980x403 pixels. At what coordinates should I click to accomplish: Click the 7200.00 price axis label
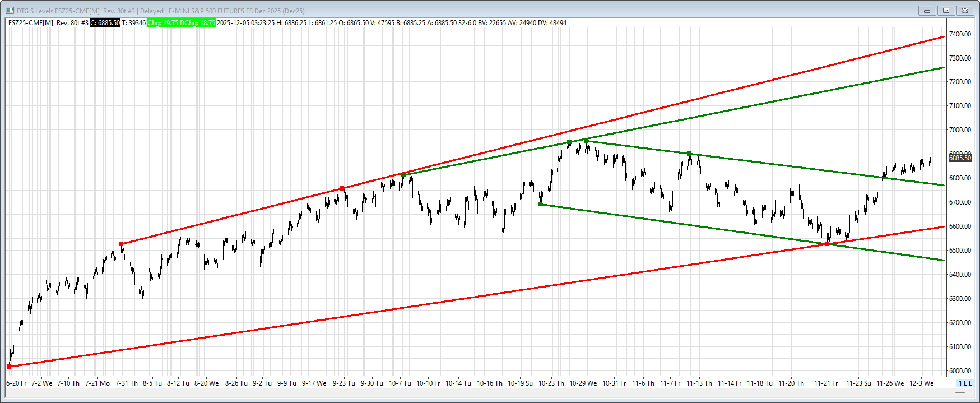tap(960, 82)
